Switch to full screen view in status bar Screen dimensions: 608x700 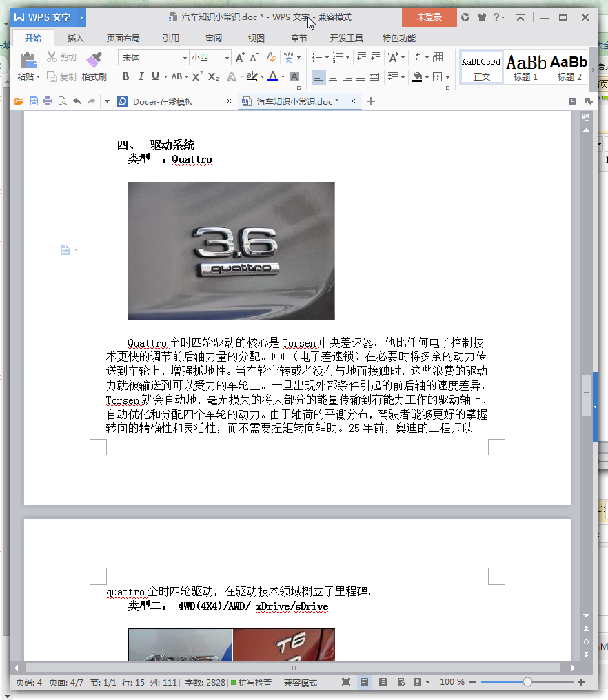[x=346, y=682]
